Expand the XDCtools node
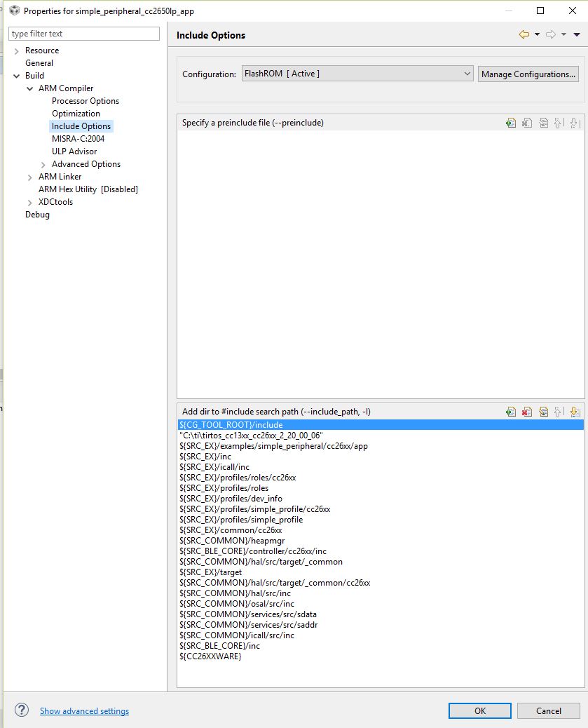Image resolution: width=588 pixels, height=728 pixels. coord(30,203)
